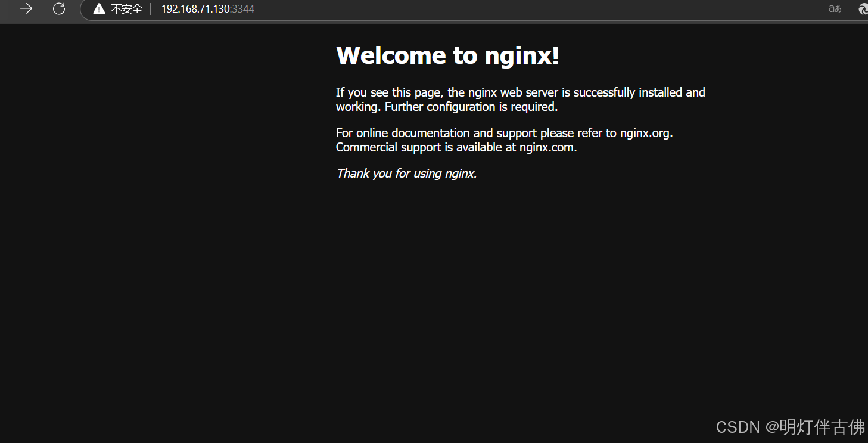The width and height of the screenshot is (868, 443).
Task: Click paragraph 'If you see this page'
Action: tap(521, 100)
